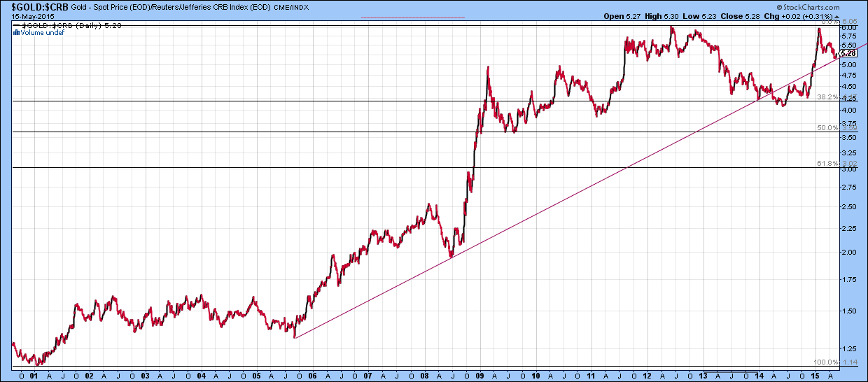868x382 pixels.
Task: Click the 07 year label on time axis
Action: coord(368,376)
